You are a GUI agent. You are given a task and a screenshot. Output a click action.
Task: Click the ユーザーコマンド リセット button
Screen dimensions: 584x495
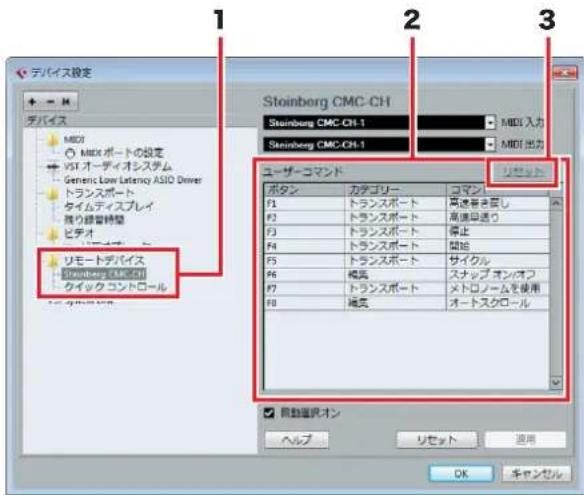(x=523, y=172)
